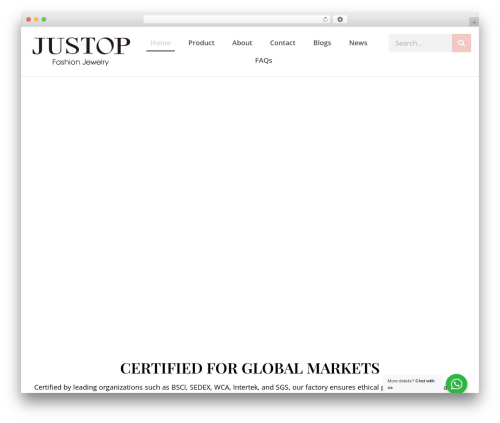500x423 pixels.
Task: Open the WhatsApp chat bubble icon
Action: (x=456, y=384)
